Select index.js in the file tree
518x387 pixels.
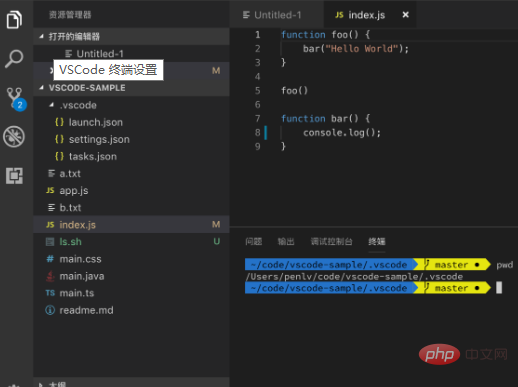click(x=131, y=225)
